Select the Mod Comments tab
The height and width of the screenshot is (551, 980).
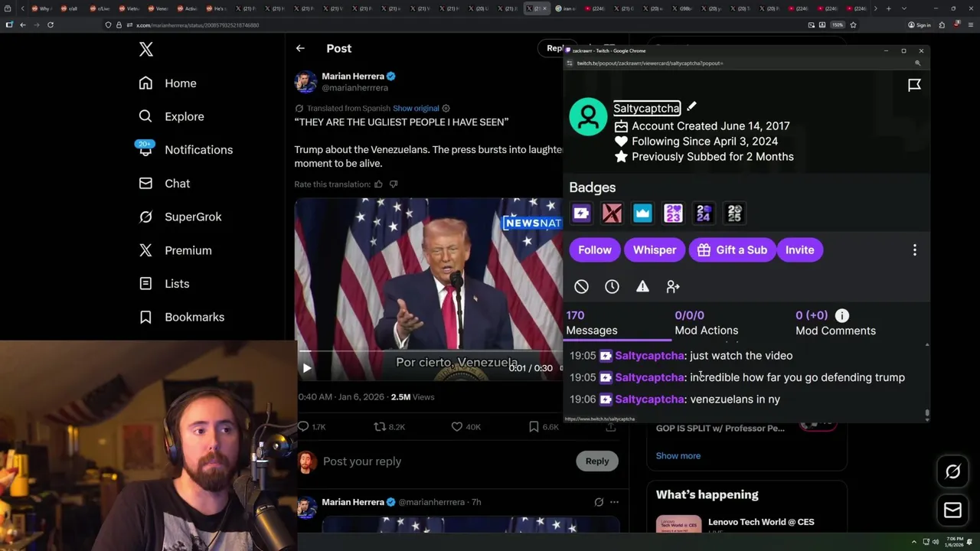(x=835, y=323)
